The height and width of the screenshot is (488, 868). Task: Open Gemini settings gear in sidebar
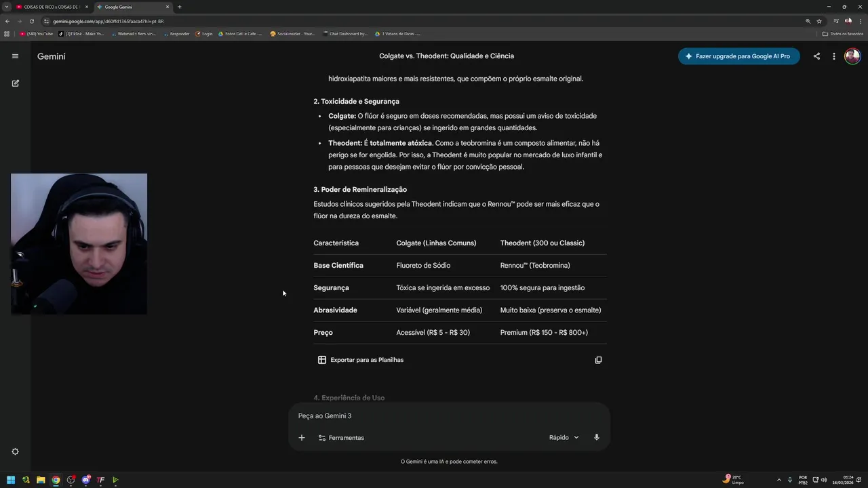click(x=15, y=452)
